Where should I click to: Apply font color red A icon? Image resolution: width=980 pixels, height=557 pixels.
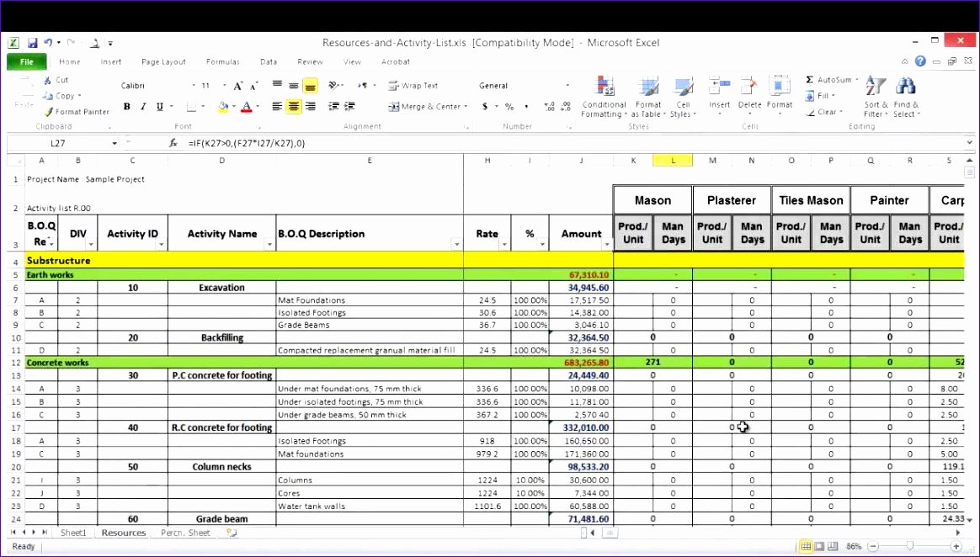[x=247, y=107]
